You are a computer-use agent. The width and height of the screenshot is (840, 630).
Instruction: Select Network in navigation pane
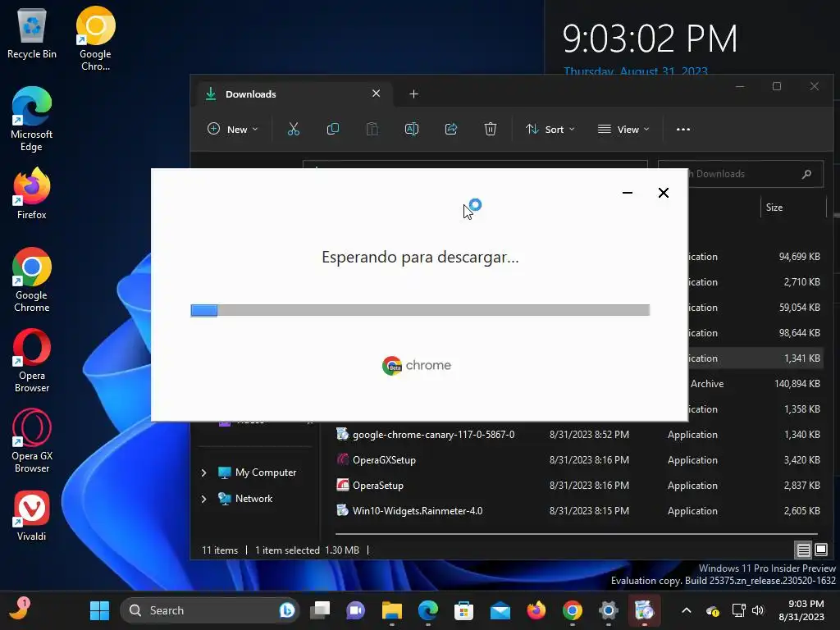click(x=254, y=499)
